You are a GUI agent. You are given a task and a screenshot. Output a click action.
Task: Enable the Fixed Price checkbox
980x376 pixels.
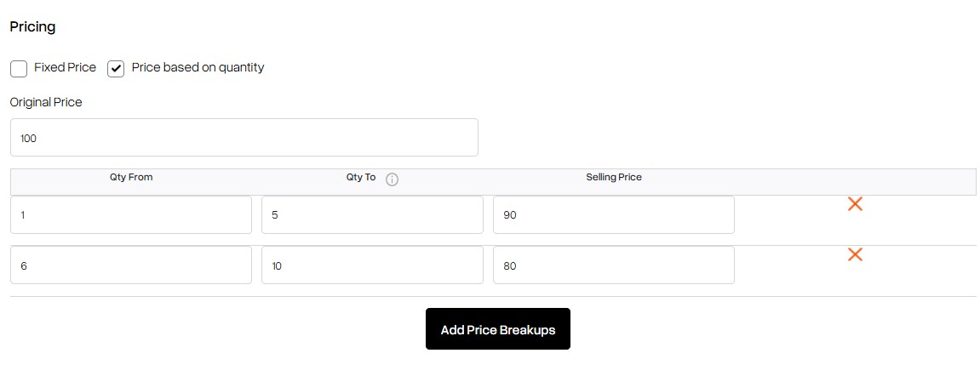(x=19, y=69)
